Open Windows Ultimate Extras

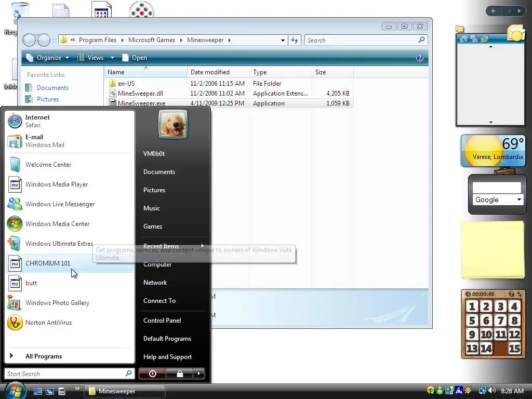tap(70, 243)
